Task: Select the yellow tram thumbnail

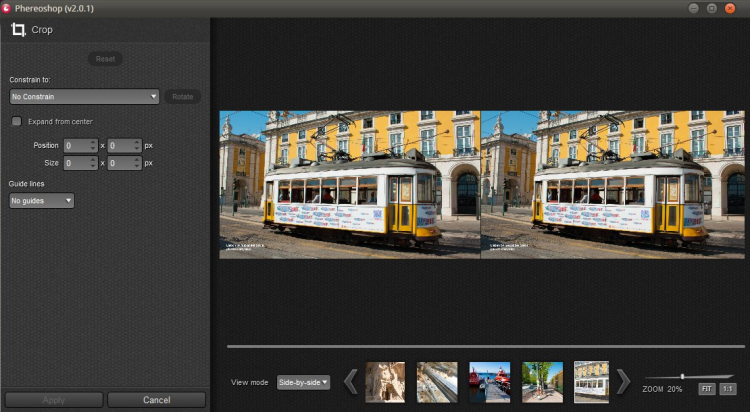Action: click(592, 382)
